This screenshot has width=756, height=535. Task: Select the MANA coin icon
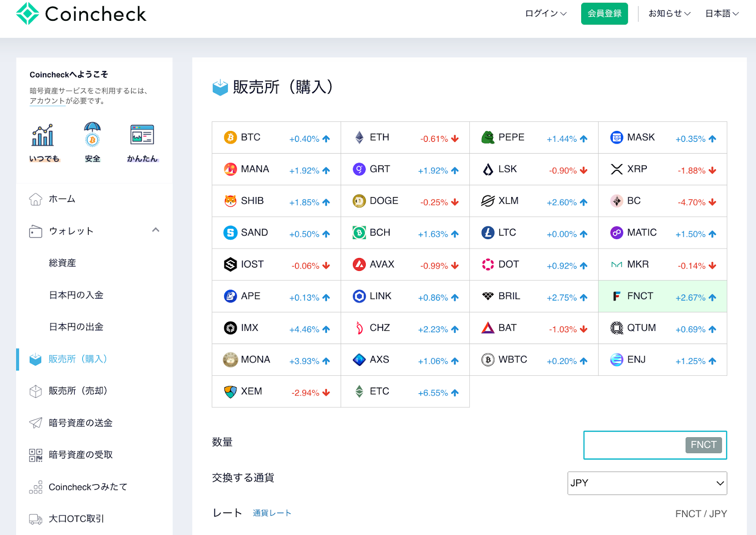click(230, 169)
